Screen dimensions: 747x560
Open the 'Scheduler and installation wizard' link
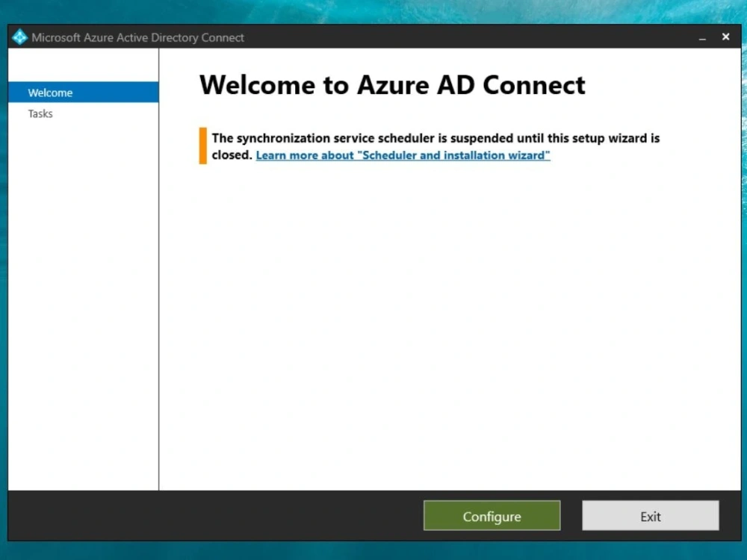(x=403, y=155)
